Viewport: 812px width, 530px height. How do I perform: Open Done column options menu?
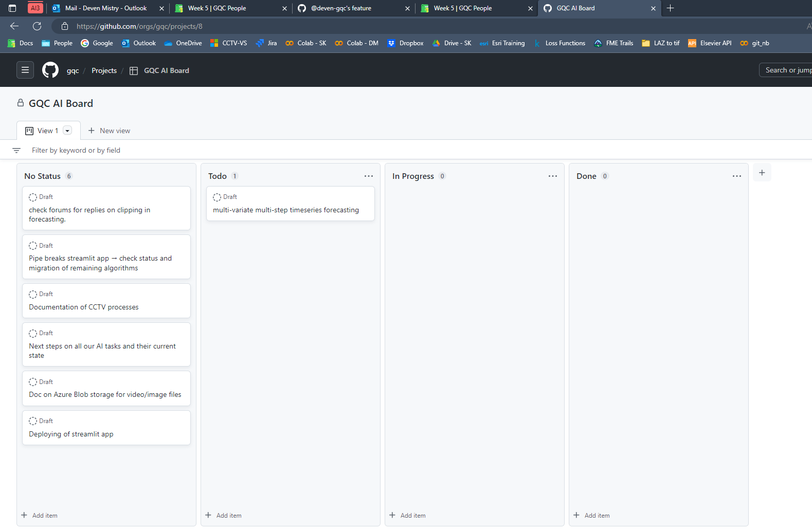coord(737,176)
